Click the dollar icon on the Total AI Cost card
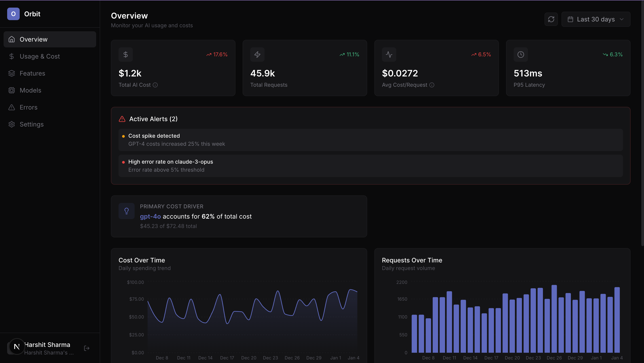Image resolution: width=644 pixels, height=363 pixels. pos(125,54)
